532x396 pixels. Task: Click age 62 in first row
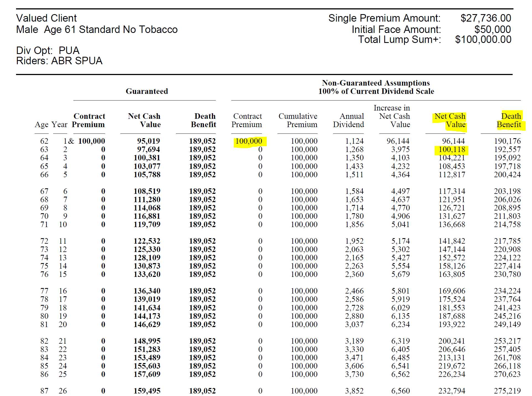[44, 141]
